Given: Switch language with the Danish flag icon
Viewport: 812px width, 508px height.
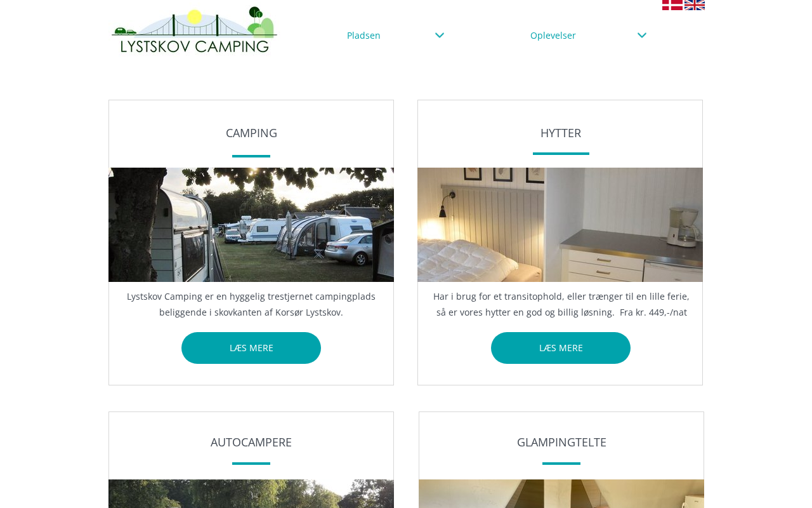Looking at the screenshot, I should click(x=672, y=4).
